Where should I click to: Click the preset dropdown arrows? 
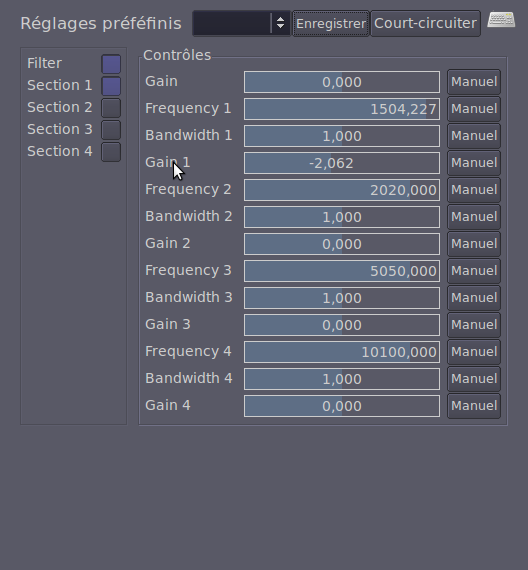point(280,23)
